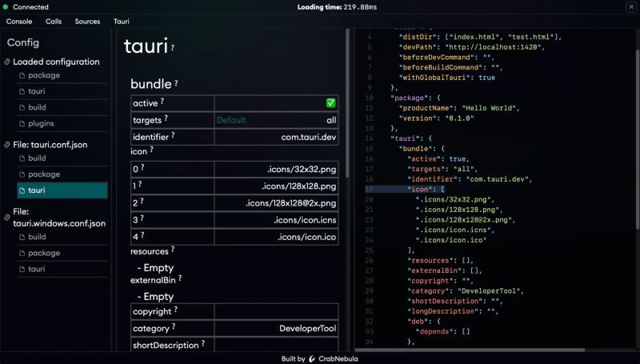Screen dimensions: 640x364
Task: Select the Tauri tab
Action: point(122,22)
